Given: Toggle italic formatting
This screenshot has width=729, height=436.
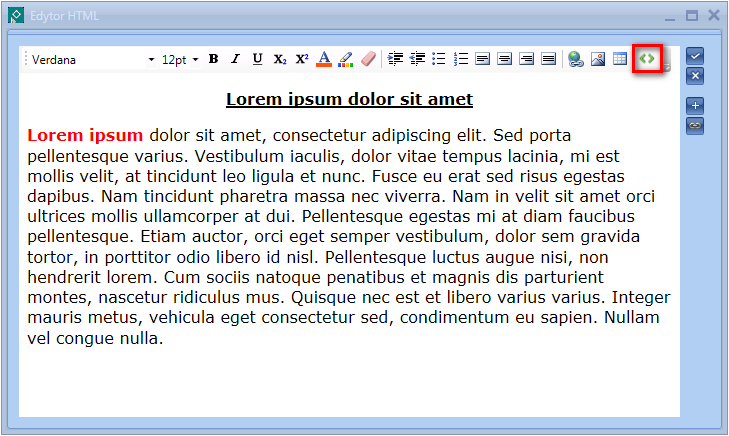Looking at the screenshot, I should click(235, 59).
